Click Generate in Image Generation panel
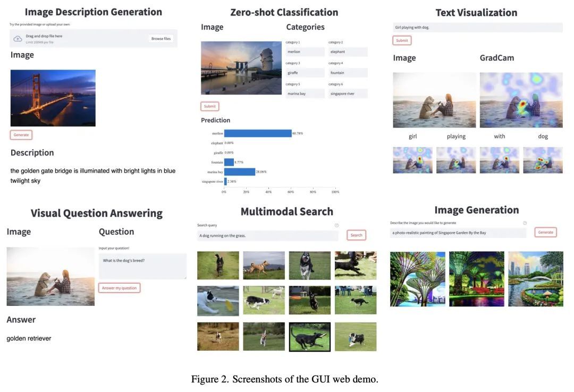The image size is (574, 392). point(545,232)
